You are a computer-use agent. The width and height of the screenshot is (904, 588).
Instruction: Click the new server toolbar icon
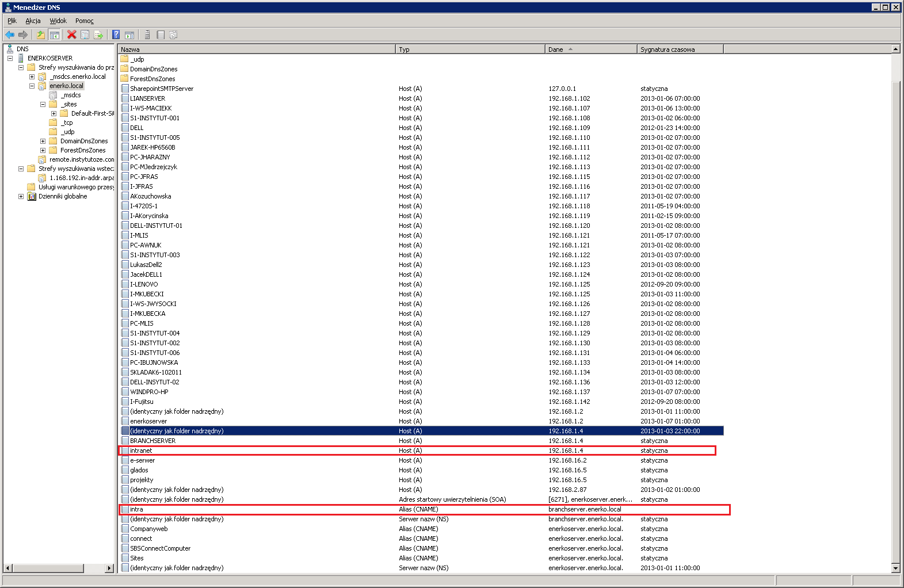click(147, 35)
